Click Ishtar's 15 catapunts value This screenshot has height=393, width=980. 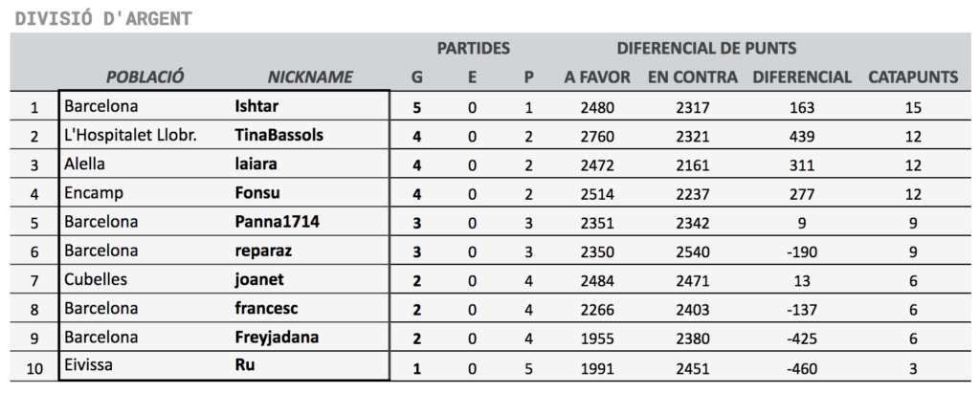[912, 107]
